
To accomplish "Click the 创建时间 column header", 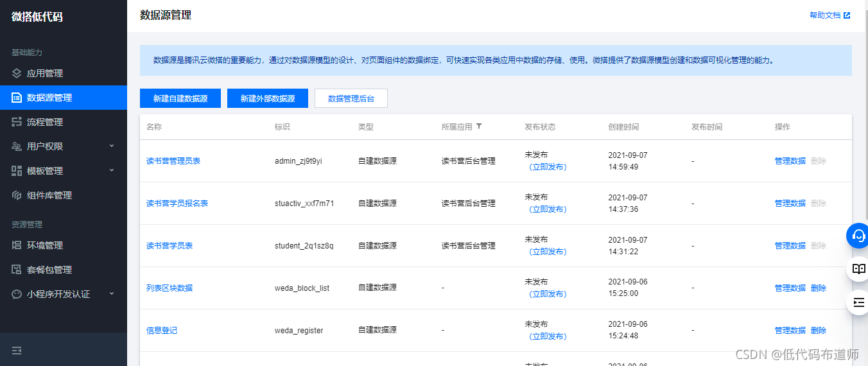I will [623, 127].
